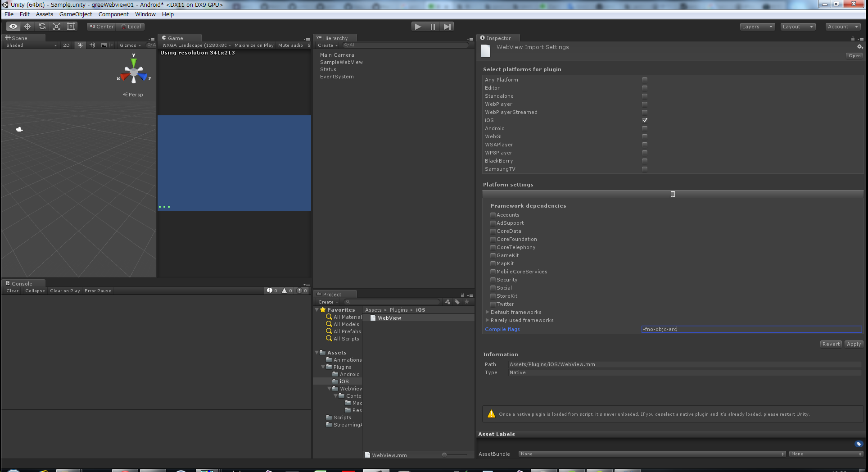
Task: Expand the Default frameworks section
Action: click(488, 312)
